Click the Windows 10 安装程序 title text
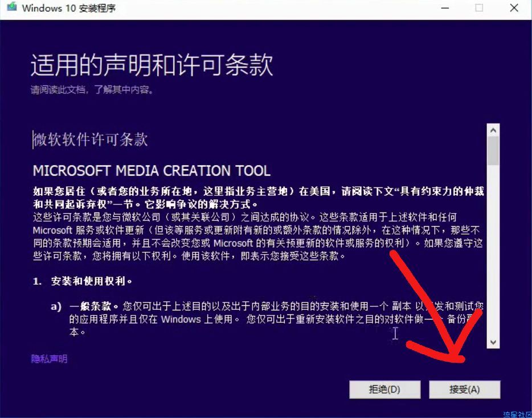532x418 pixels. click(x=69, y=7)
